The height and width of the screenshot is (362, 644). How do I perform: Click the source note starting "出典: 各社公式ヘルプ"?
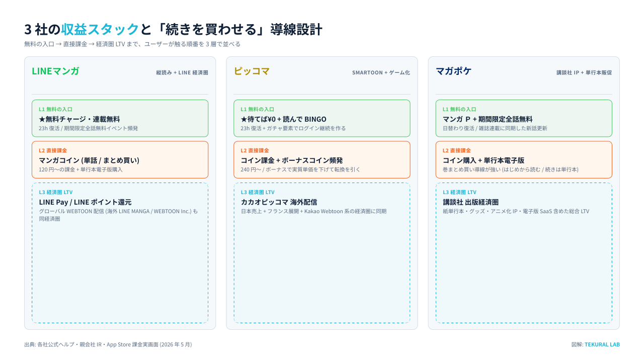[108, 344]
